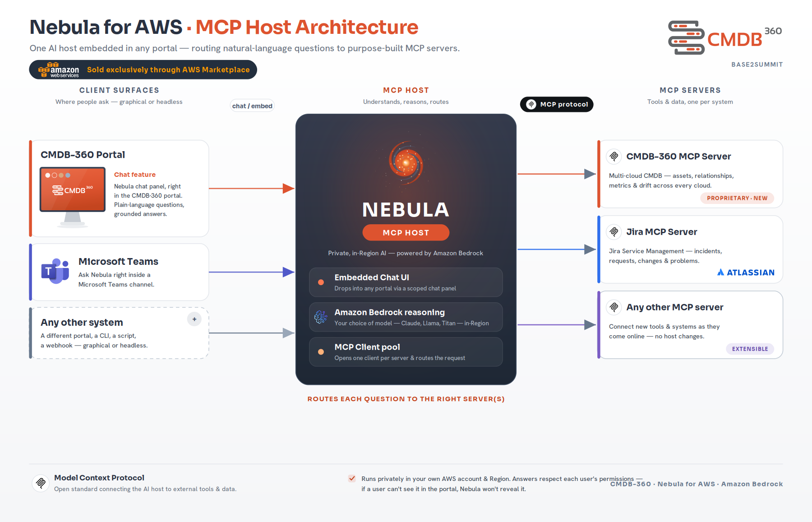
Task: Click Opens one client per server text
Action: [x=400, y=358]
